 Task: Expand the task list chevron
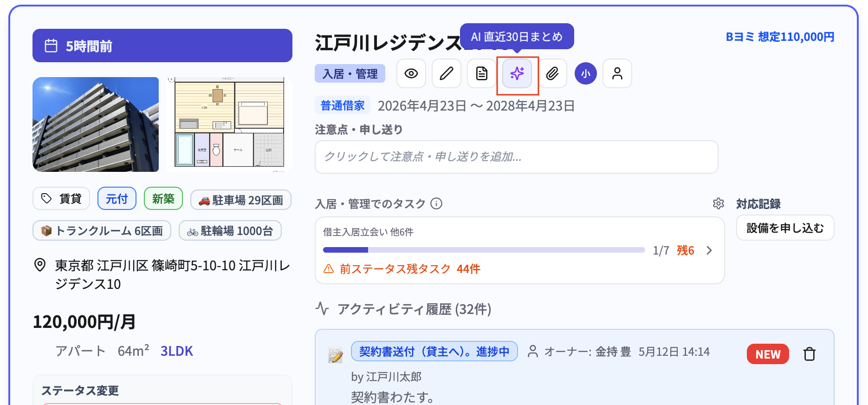(x=709, y=250)
